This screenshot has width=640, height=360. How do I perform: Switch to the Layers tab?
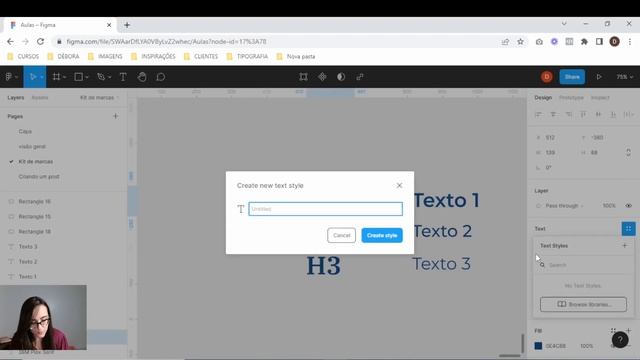click(16, 98)
